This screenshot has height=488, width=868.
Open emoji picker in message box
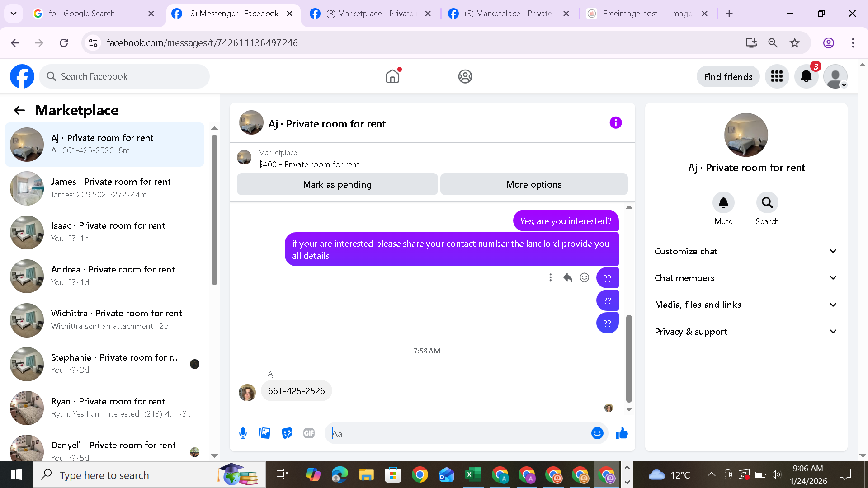click(597, 433)
